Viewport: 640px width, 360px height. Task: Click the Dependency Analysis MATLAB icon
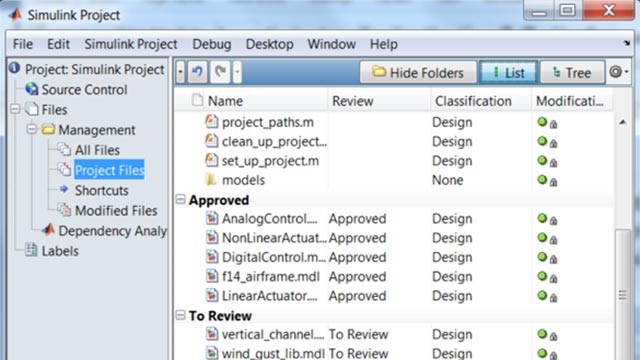[x=48, y=229]
